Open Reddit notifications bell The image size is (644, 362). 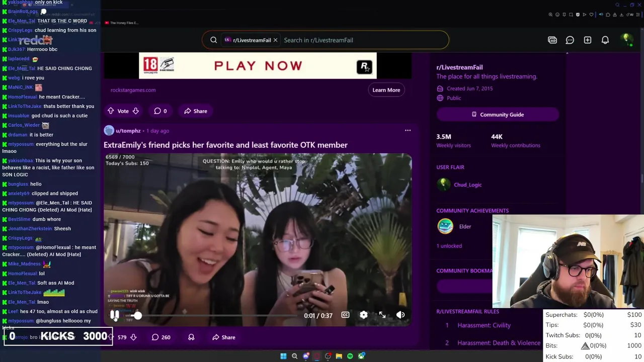tap(605, 40)
